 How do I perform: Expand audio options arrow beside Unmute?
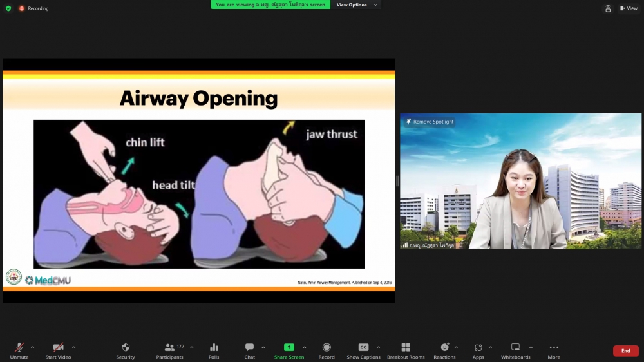(x=33, y=347)
